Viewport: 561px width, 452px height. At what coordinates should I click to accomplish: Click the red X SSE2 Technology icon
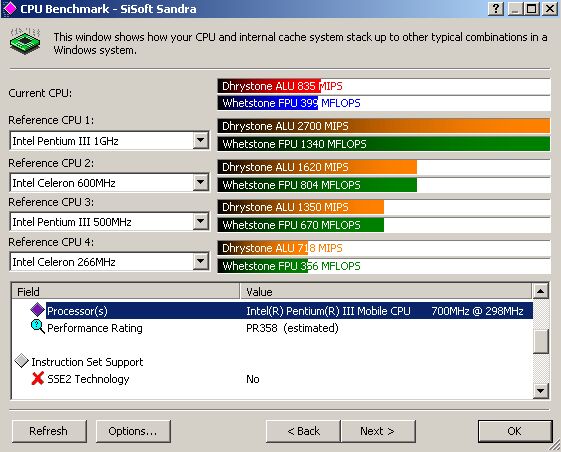click(38, 379)
